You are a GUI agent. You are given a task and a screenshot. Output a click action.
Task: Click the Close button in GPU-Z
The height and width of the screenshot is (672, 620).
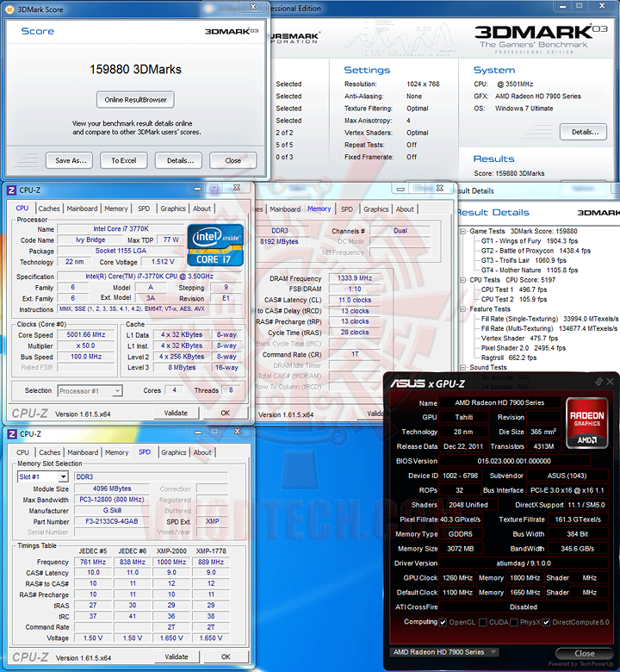(x=585, y=654)
